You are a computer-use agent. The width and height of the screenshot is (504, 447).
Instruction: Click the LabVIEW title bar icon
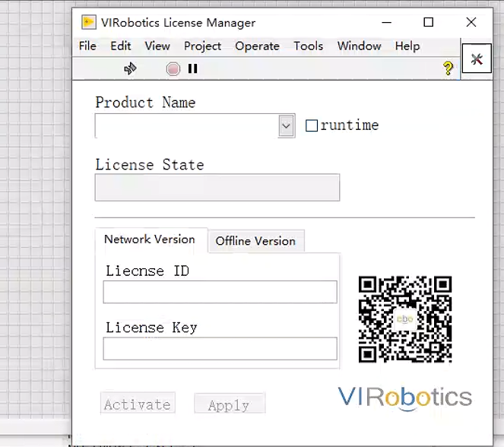coord(89,23)
